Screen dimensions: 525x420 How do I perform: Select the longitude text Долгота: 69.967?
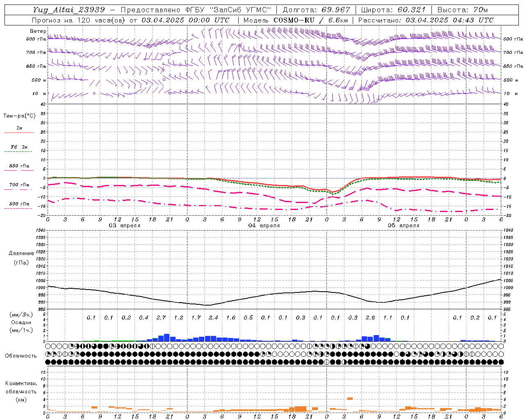(x=317, y=10)
